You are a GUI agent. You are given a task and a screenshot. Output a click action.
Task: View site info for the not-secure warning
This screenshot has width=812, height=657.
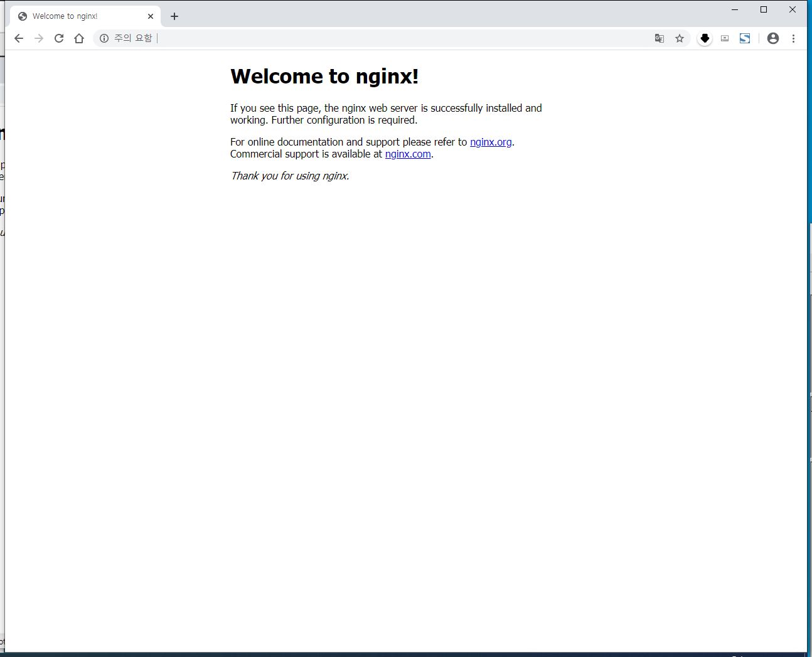coord(104,38)
